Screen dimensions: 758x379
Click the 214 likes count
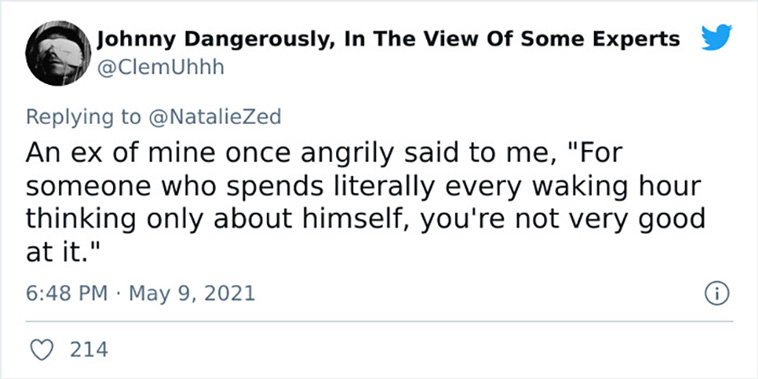89,350
